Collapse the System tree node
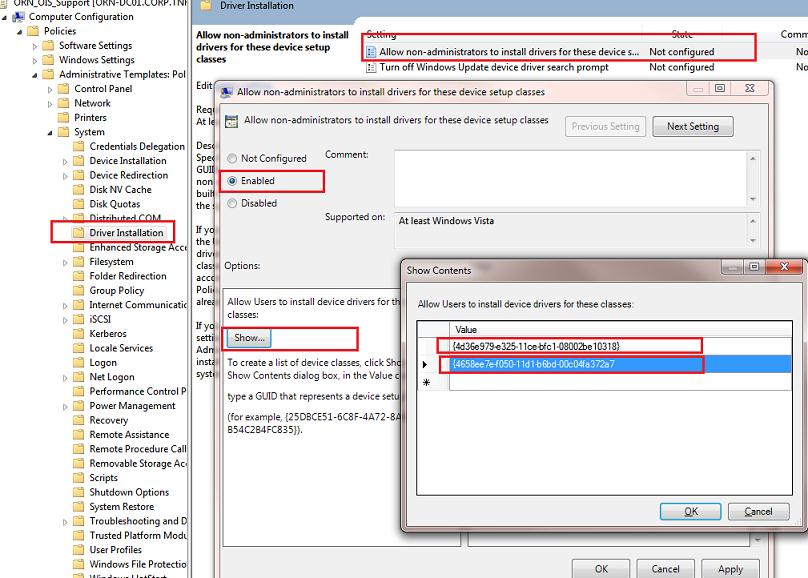 tap(50, 132)
